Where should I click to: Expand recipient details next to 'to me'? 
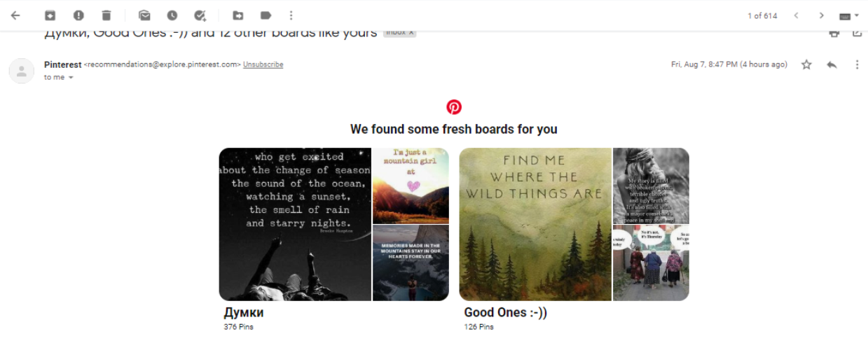pos(71,78)
